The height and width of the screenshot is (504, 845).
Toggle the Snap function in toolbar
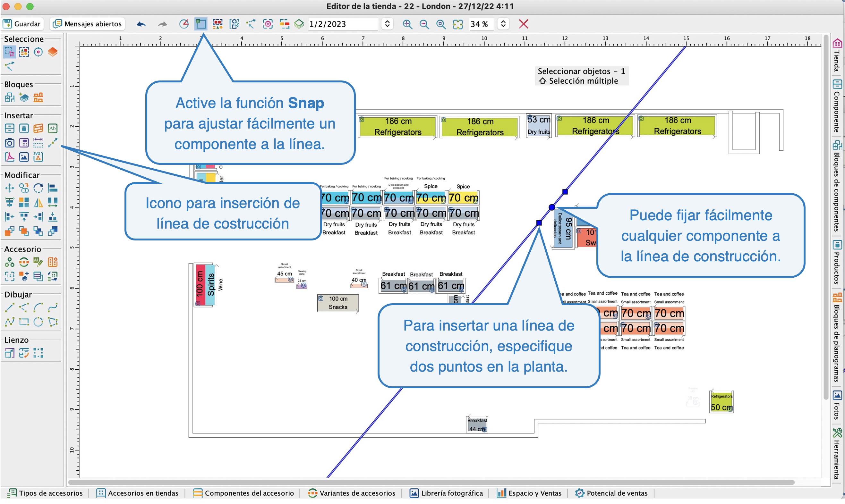tap(201, 24)
